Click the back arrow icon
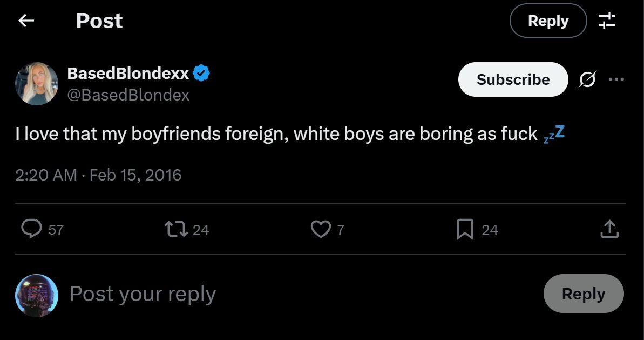644x340 pixels. pos(26,21)
